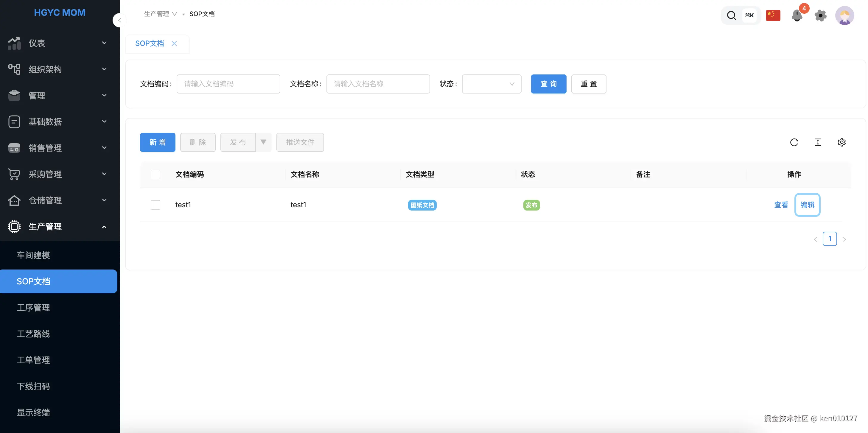Viewport: 868px width, 433px height.
Task: Expand the 发布 button dropdown arrow
Action: pos(264,142)
